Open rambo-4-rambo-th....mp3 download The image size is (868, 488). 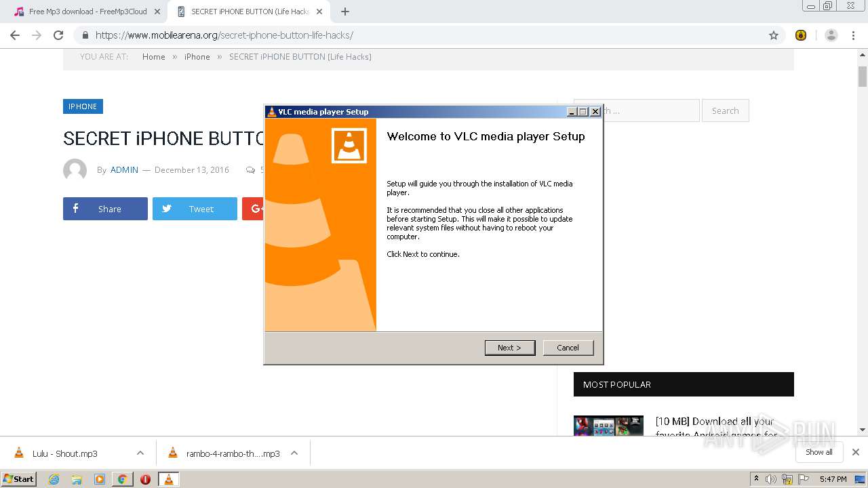(x=233, y=453)
